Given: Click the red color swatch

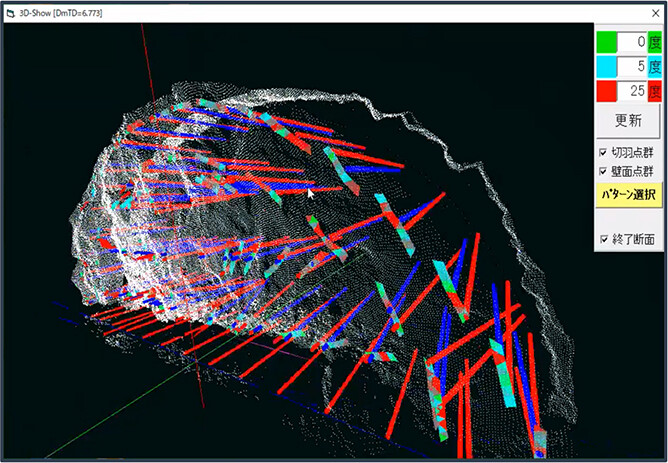Looking at the screenshot, I should [607, 92].
